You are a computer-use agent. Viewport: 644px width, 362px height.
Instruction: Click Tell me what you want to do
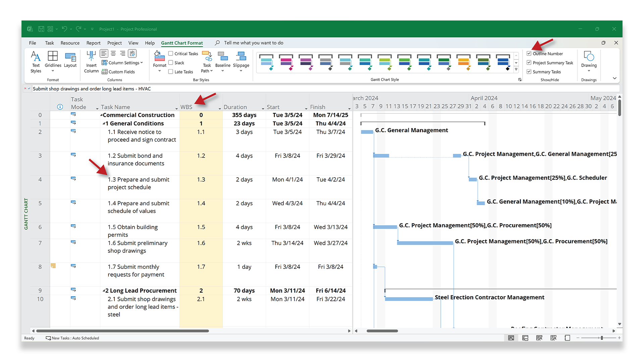pos(253,43)
